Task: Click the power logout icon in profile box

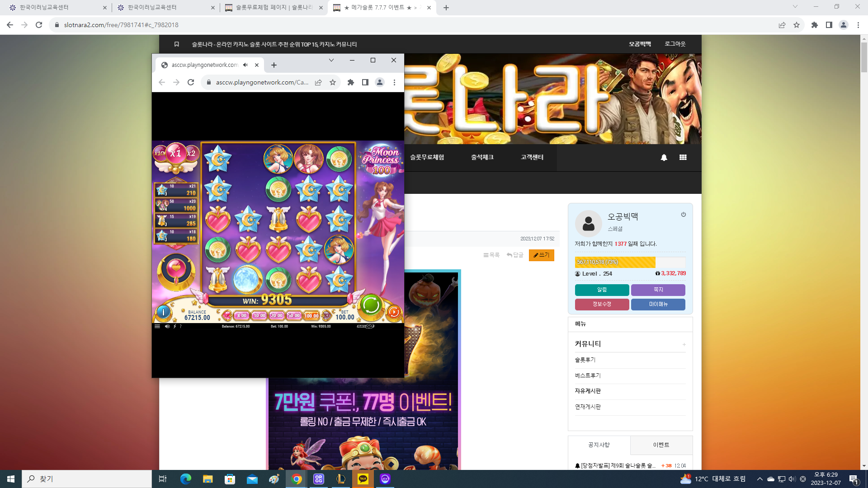Action: point(684,215)
